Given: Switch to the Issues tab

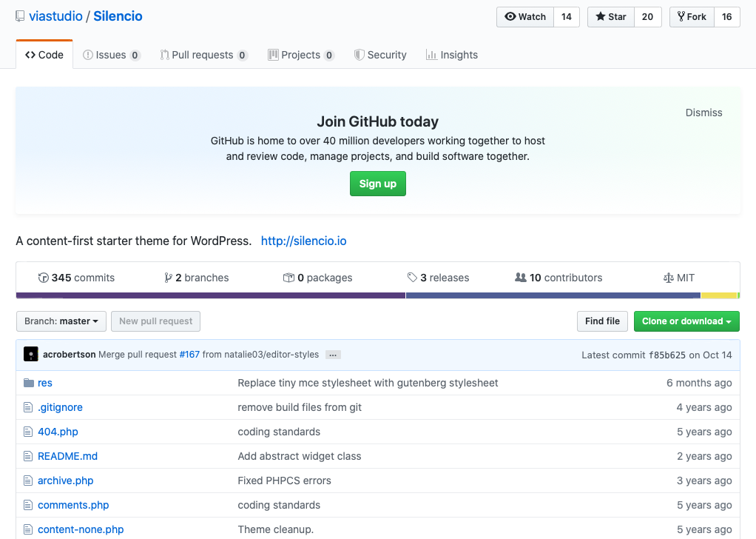Looking at the screenshot, I should tap(112, 55).
